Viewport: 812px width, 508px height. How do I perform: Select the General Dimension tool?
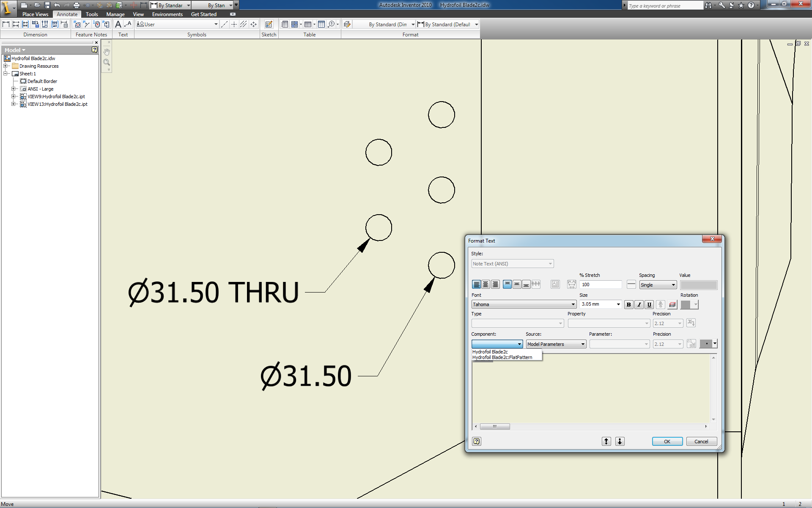click(6, 24)
